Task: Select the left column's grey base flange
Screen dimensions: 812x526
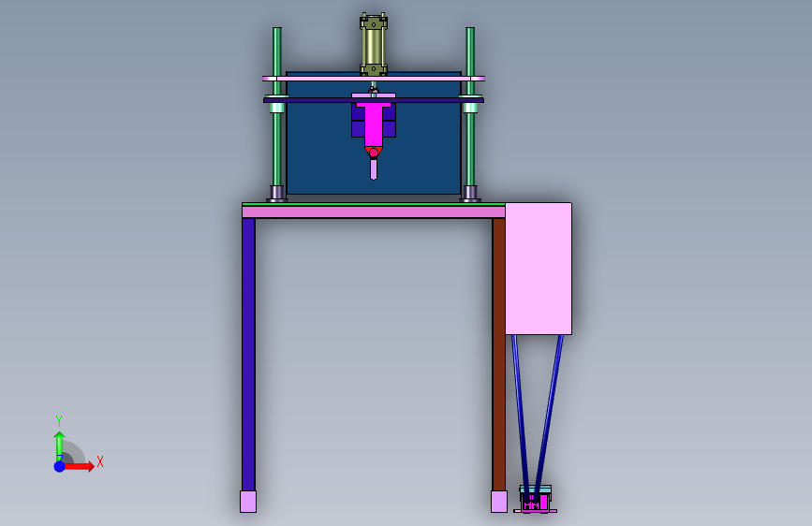Action: click(277, 193)
